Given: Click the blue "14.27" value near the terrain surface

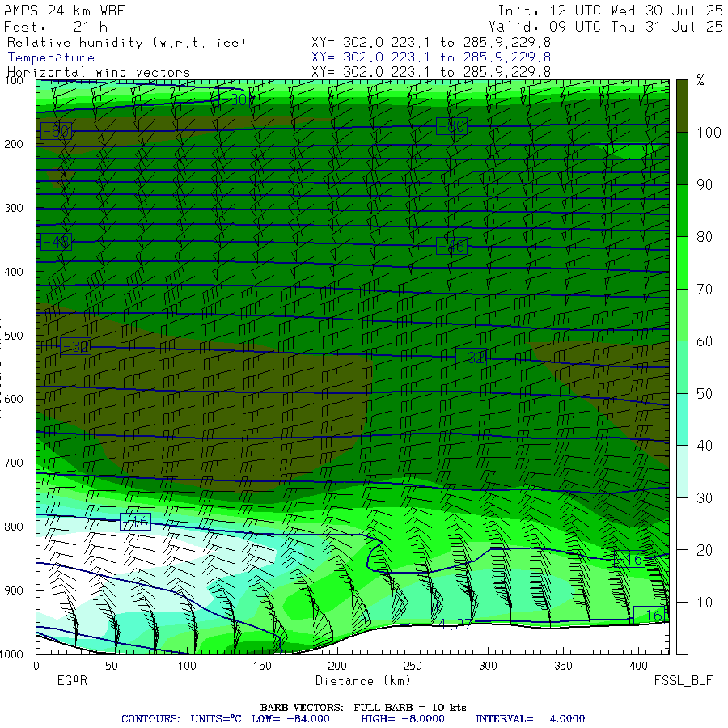Looking at the screenshot, I should pyautogui.click(x=451, y=625).
